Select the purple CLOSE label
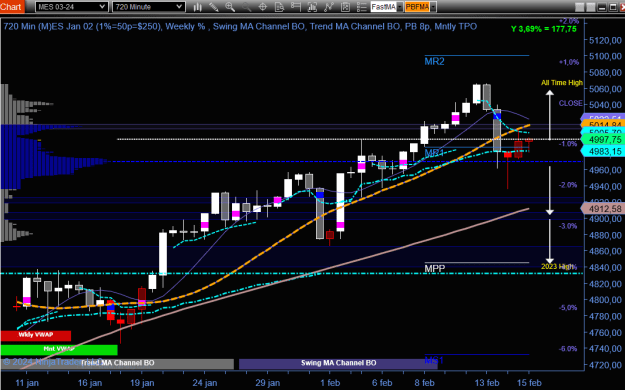Screen dimensions: 625x390 click(x=570, y=103)
